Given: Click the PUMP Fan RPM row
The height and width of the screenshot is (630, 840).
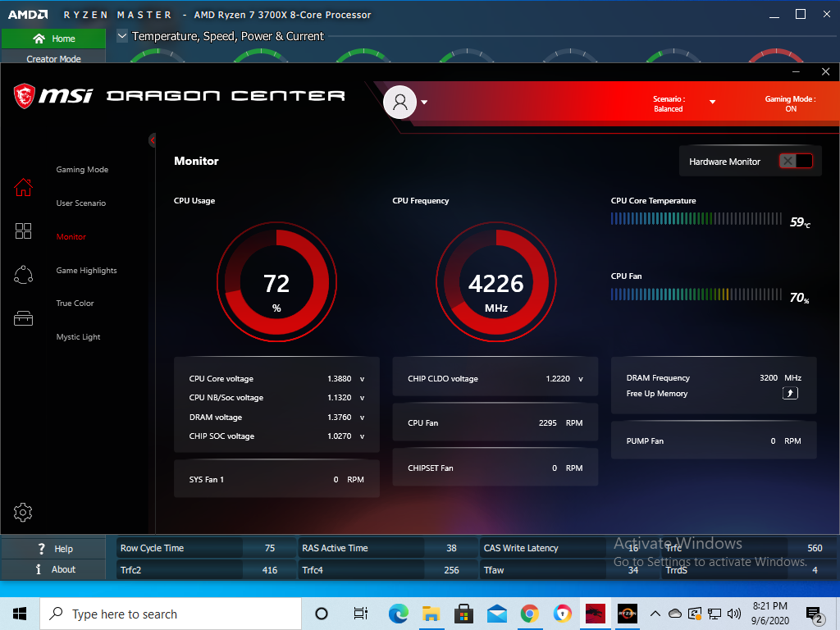Looking at the screenshot, I should pyautogui.click(x=714, y=441).
